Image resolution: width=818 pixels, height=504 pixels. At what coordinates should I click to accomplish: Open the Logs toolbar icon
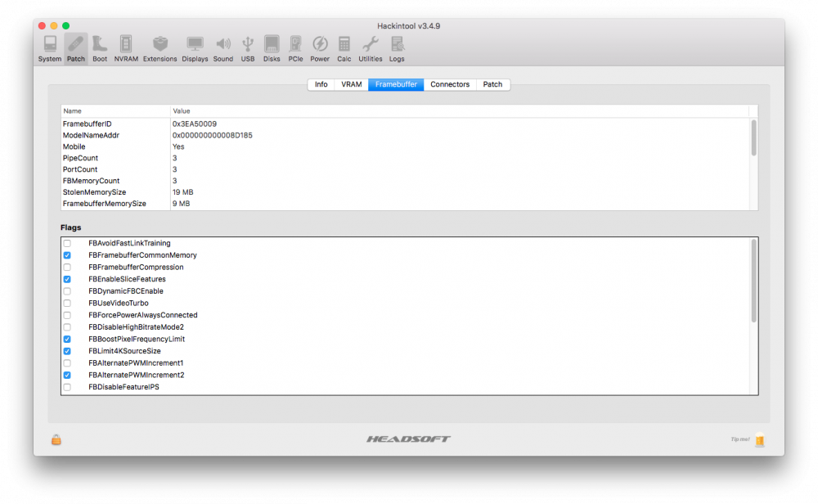click(397, 49)
